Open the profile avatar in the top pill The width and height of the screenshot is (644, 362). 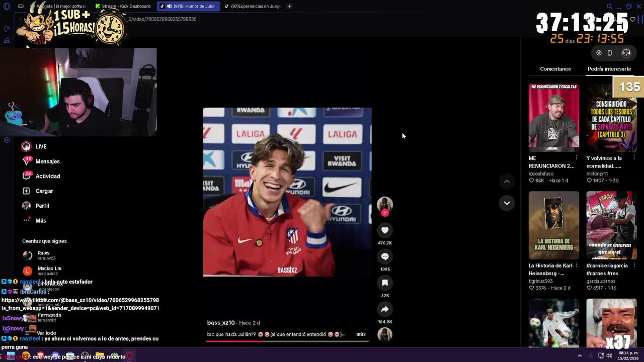coord(626,53)
